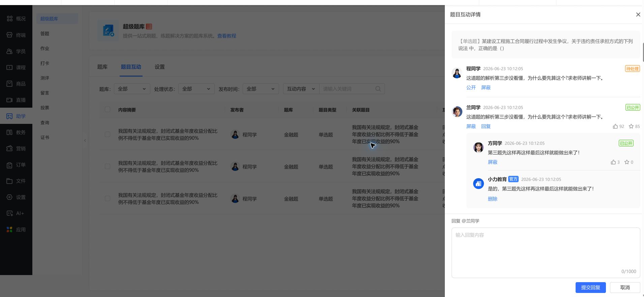Check third row's checkbox in table
The width and height of the screenshot is (644, 297).
point(108,198)
